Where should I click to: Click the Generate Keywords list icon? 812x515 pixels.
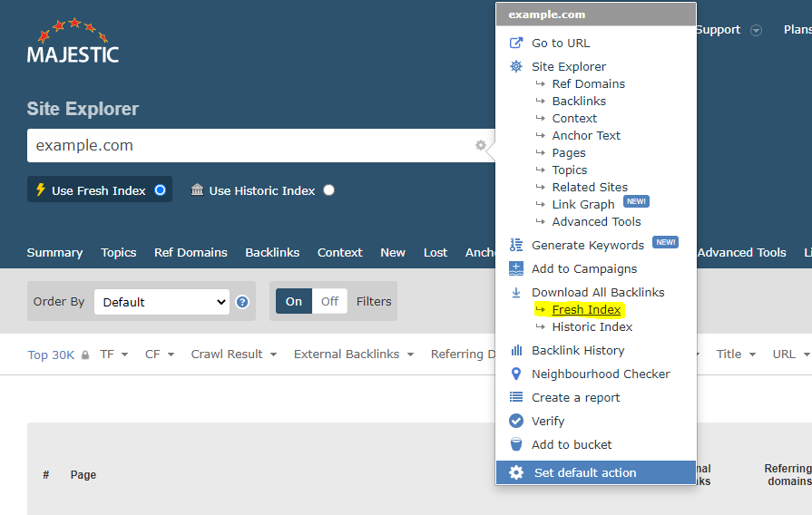(516, 245)
